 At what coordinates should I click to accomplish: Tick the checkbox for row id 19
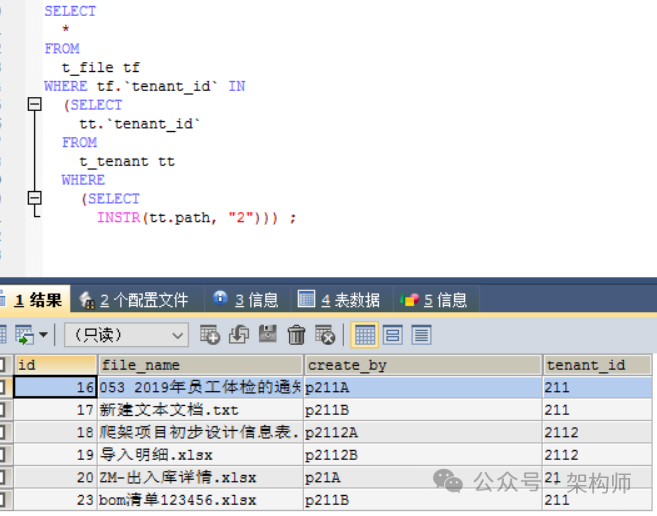pos(2,455)
